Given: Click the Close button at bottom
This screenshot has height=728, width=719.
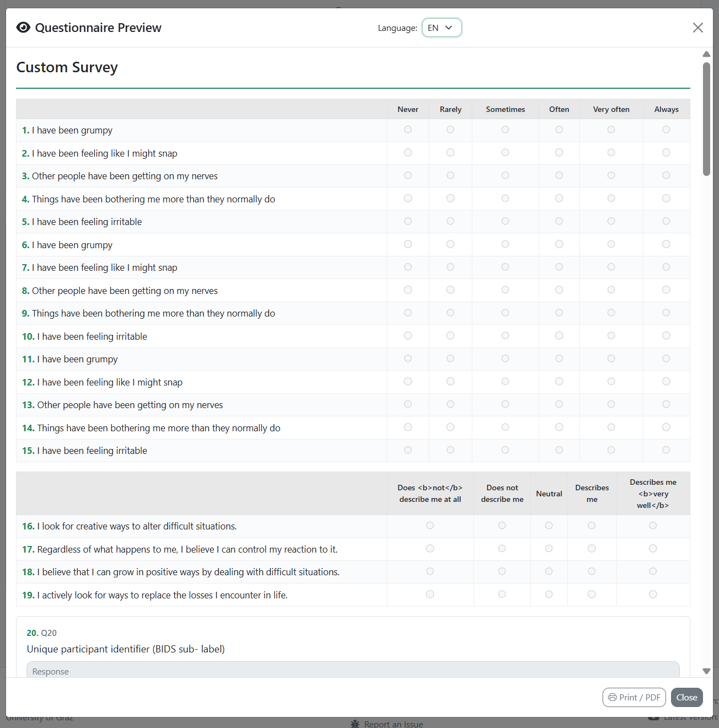Looking at the screenshot, I should click(x=686, y=697).
